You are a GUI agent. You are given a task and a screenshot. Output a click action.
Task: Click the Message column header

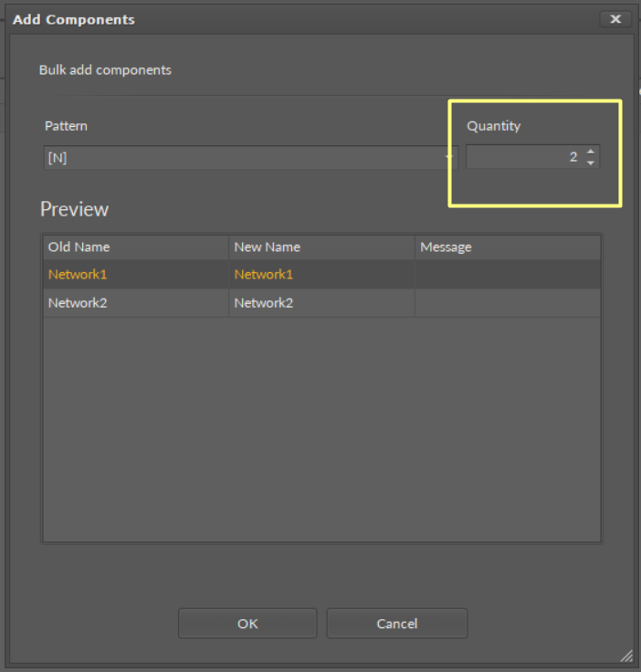coord(507,247)
